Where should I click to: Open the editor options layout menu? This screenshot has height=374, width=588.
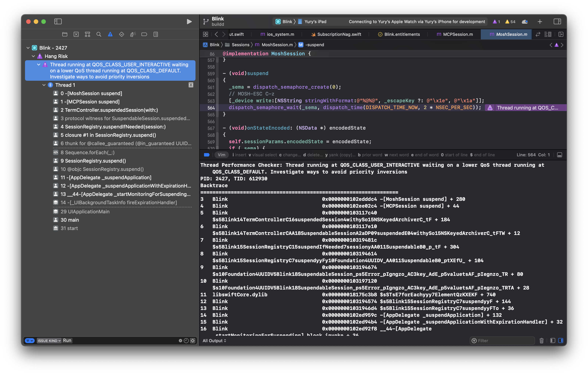point(548,34)
